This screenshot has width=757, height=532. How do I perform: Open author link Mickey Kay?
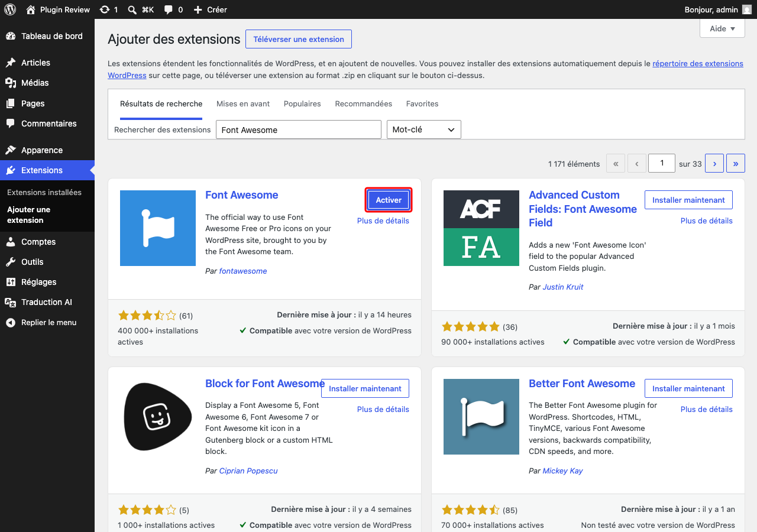[x=563, y=471]
